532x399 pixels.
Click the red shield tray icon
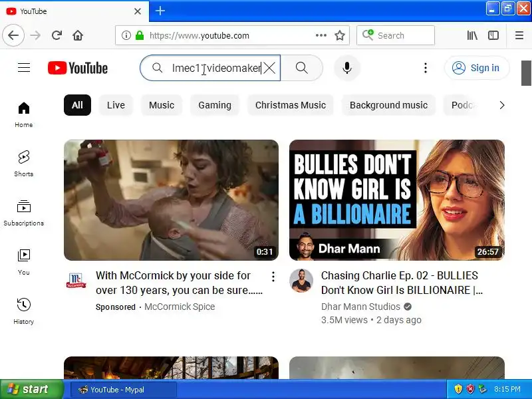tap(470, 389)
